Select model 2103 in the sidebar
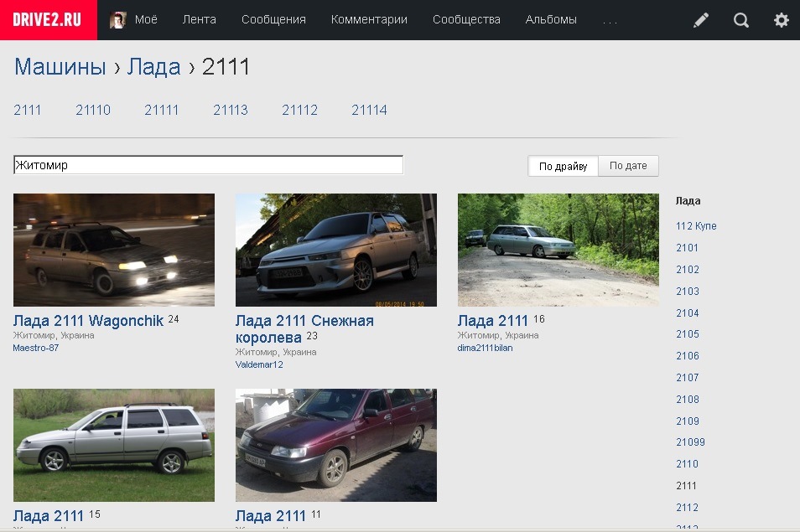This screenshot has height=532, width=800. 688,292
